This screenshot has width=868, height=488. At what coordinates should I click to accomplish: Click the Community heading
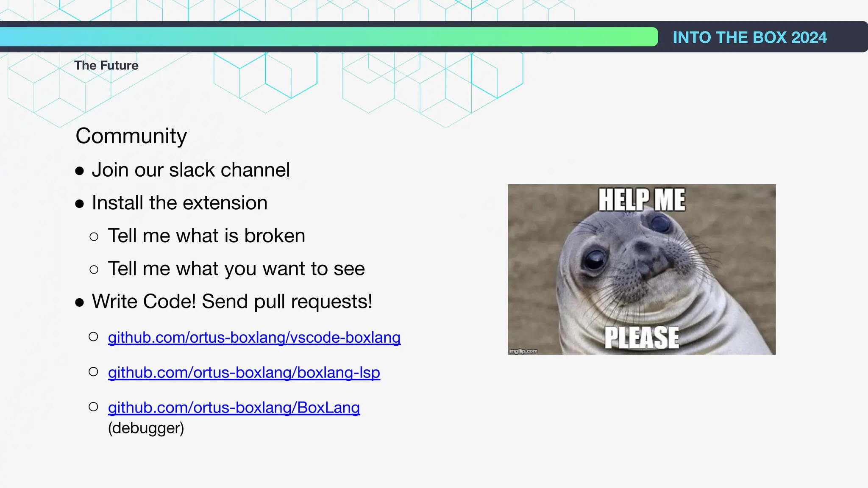tap(131, 136)
